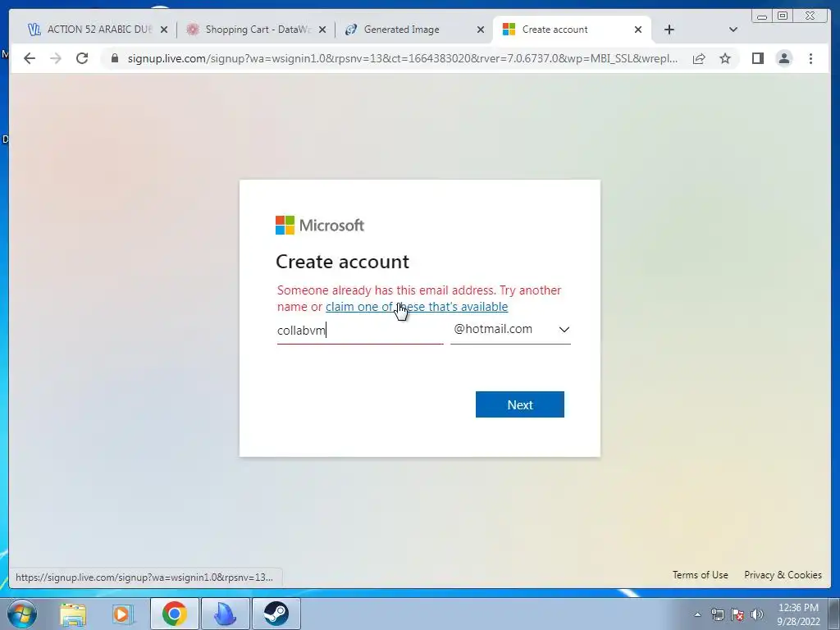Click the 'Create account' heading text
This screenshot has width=840, height=630.
click(x=342, y=262)
